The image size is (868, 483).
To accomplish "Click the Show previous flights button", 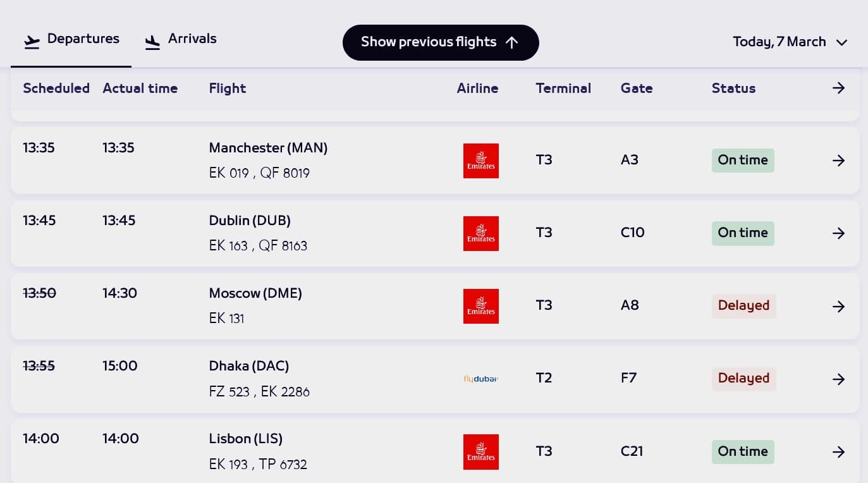I will point(441,42).
